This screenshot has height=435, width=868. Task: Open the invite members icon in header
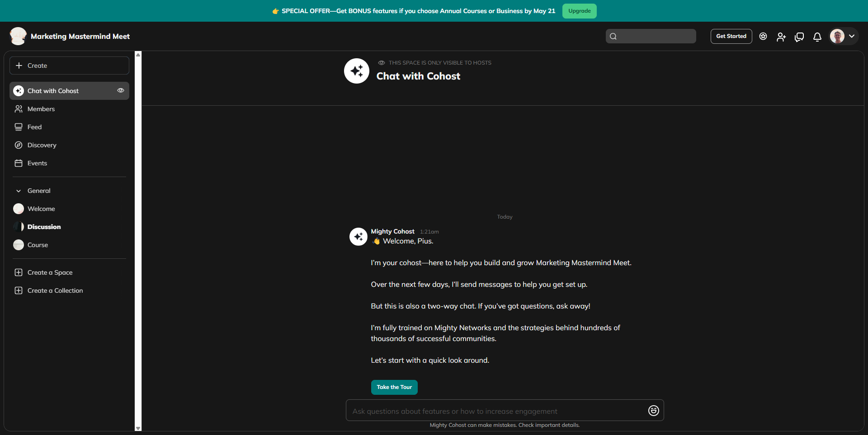(781, 37)
